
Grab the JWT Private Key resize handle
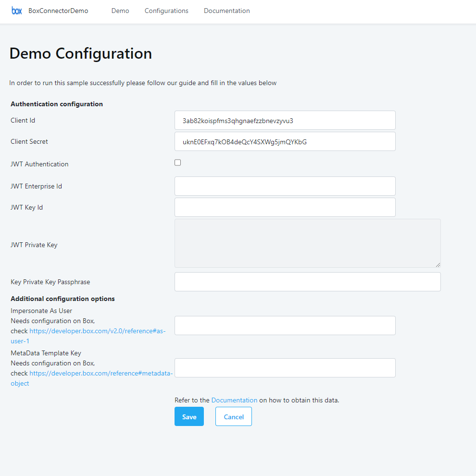click(x=438, y=265)
